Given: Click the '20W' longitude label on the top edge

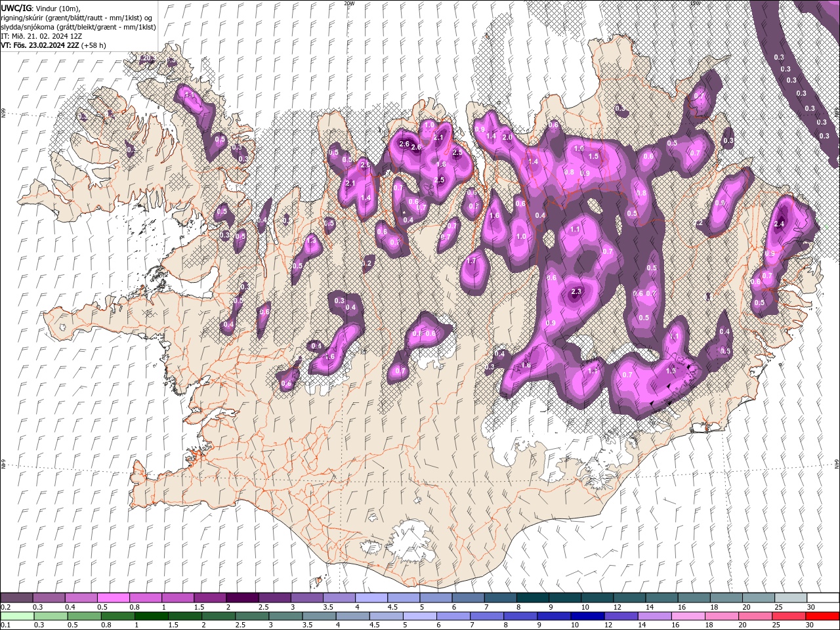Looking at the screenshot, I should (x=349, y=3).
